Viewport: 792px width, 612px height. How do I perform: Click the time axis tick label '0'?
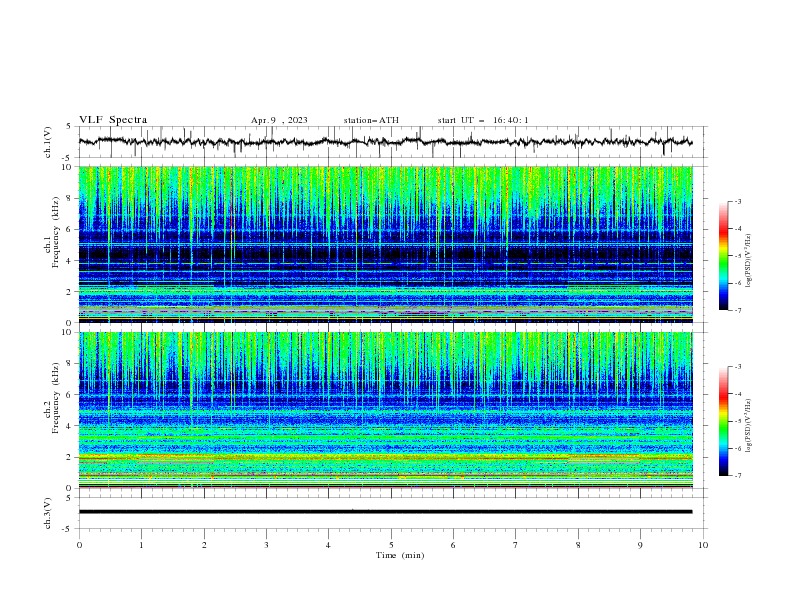click(x=79, y=545)
